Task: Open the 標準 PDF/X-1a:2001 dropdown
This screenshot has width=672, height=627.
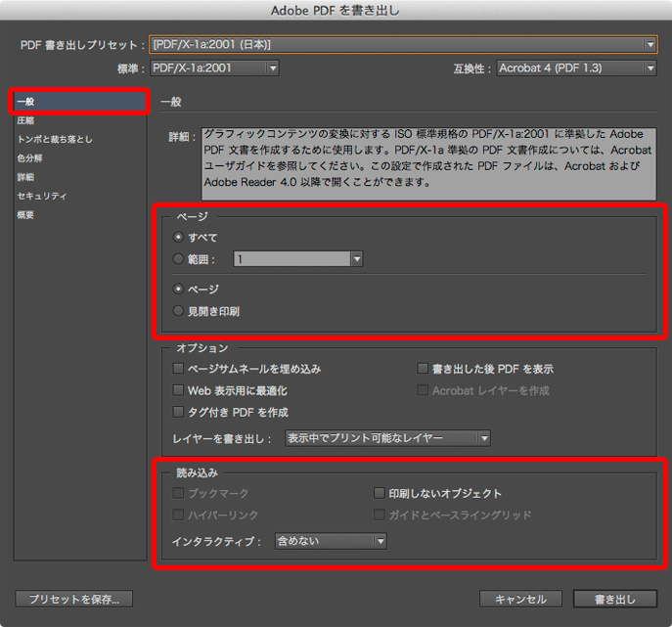Action: click(x=214, y=68)
